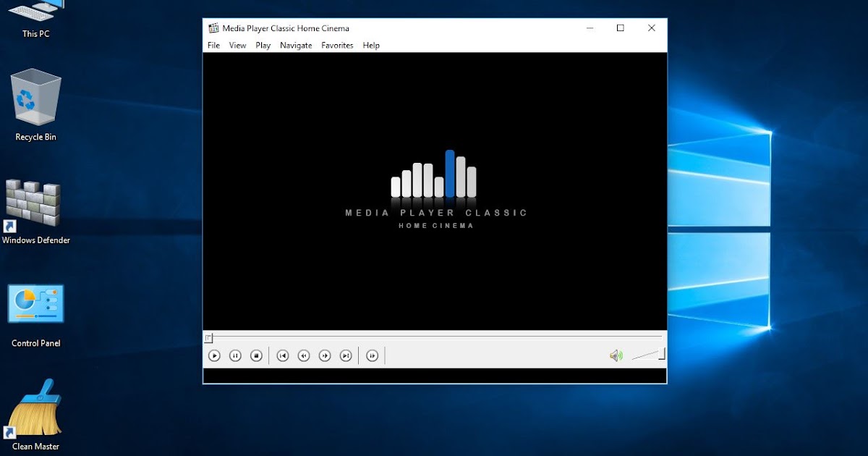Click the Media Player Classic title bar icon
Screen dimensions: 868x456
(x=213, y=28)
